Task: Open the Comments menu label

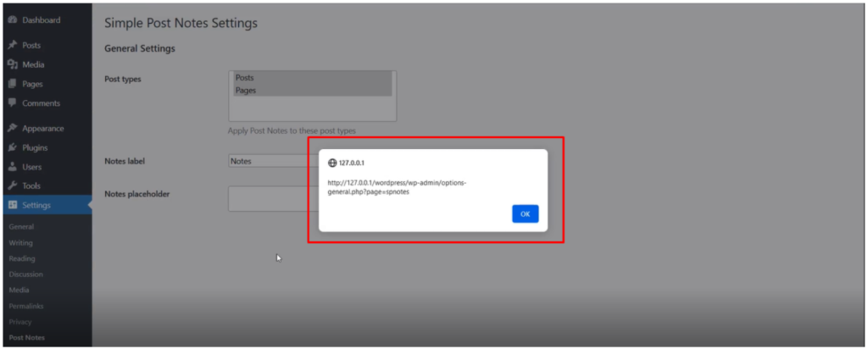Action: point(42,103)
